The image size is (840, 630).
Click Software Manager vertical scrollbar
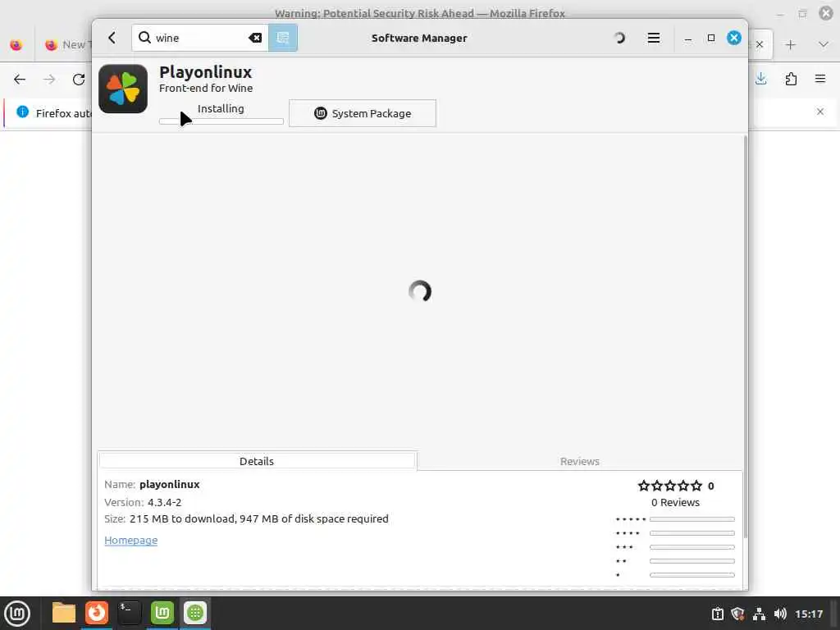click(x=745, y=337)
